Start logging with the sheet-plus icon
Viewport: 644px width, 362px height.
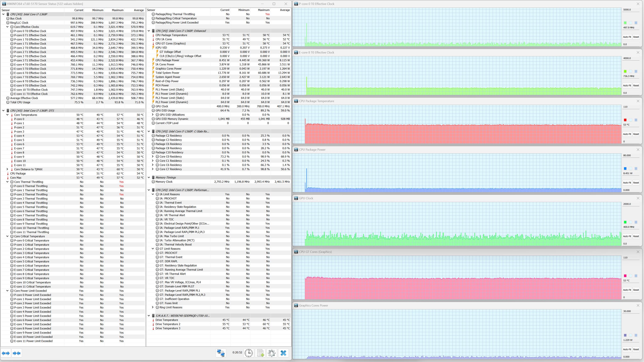click(x=260, y=353)
